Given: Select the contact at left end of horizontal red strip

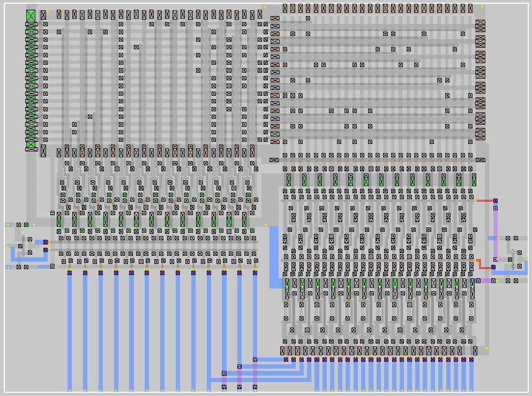Looking at the screenshot, I should (274, 159).
